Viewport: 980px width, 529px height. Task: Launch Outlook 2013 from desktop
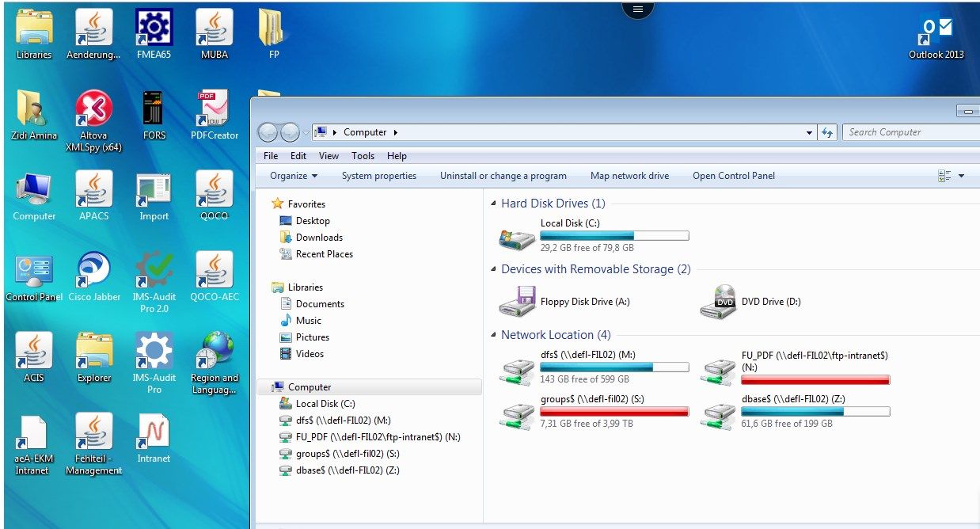coord(936,38)
